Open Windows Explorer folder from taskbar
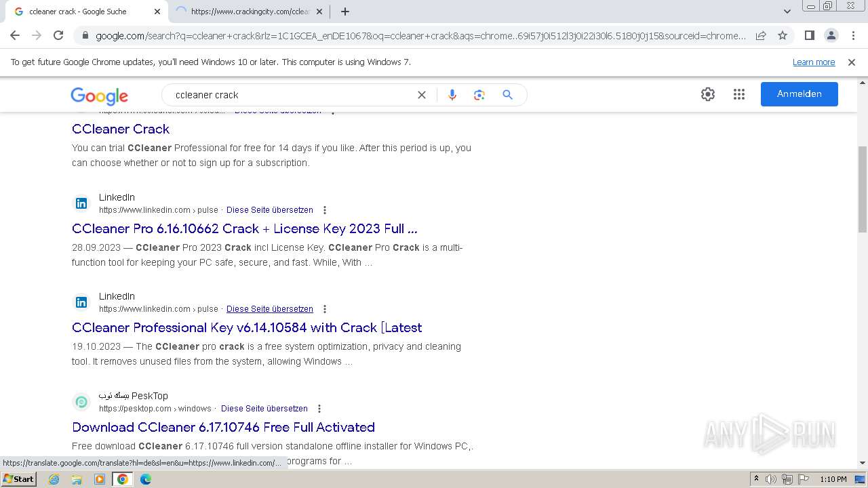868x488 pixels. 77,479
